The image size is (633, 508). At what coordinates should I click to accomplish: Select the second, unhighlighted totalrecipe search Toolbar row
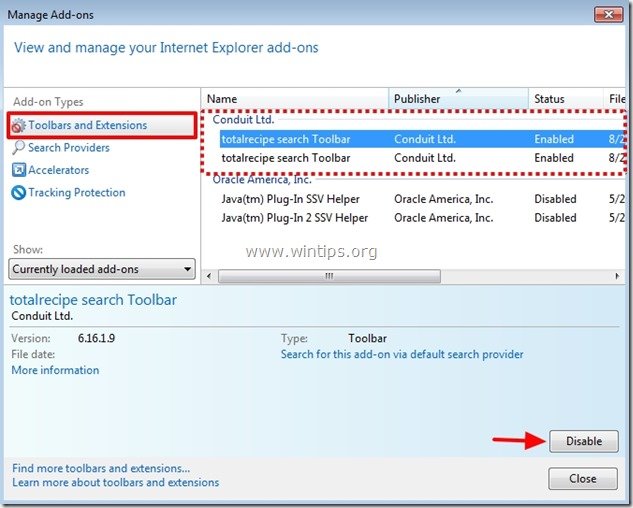coord(422,158)
